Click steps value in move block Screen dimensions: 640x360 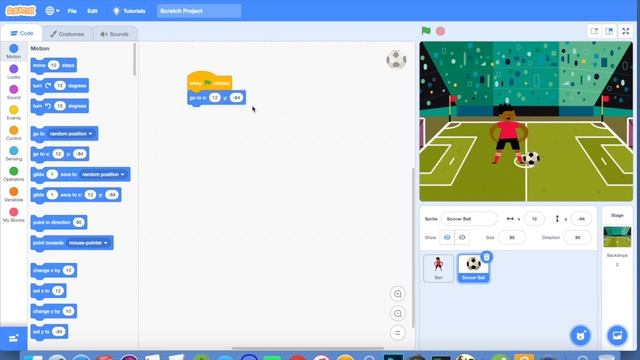point(53,65)
